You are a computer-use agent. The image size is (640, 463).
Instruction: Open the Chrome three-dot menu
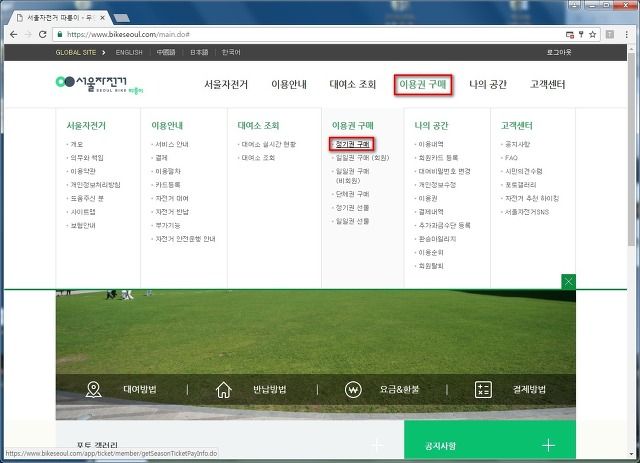click(627, 34)
